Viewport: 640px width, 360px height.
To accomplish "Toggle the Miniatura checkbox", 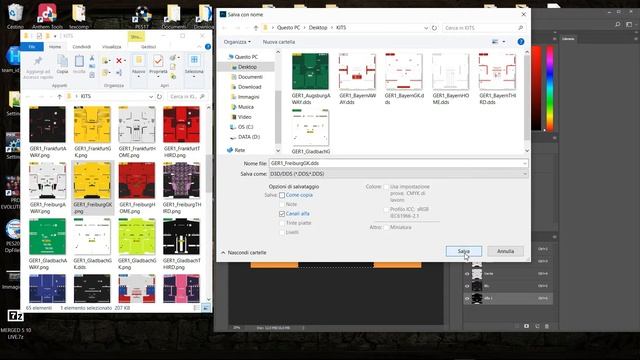I will (x=386, y=227).
